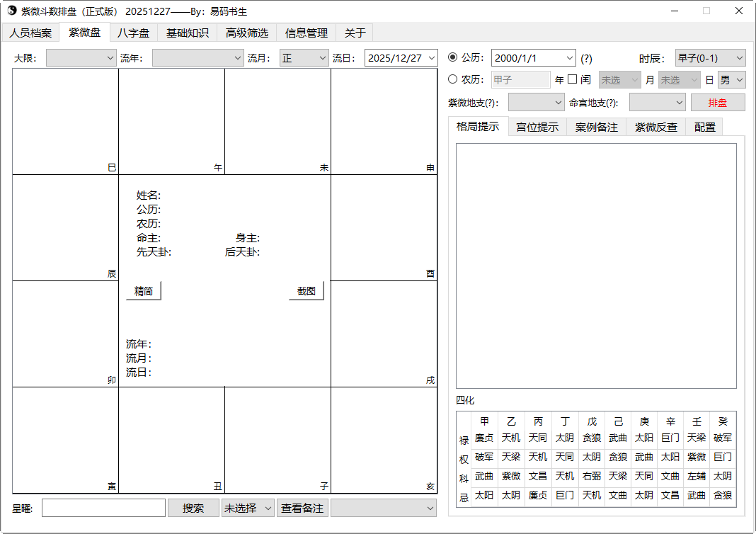Switch to the 紫微反查 tab
Screen dimensions: 756x534
[x=655, y=127]
